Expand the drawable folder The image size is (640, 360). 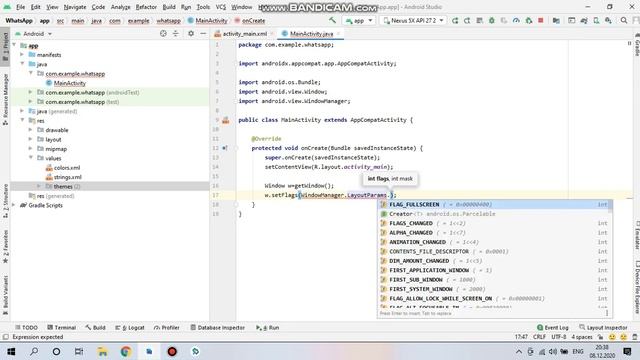[x=30, y=130]
